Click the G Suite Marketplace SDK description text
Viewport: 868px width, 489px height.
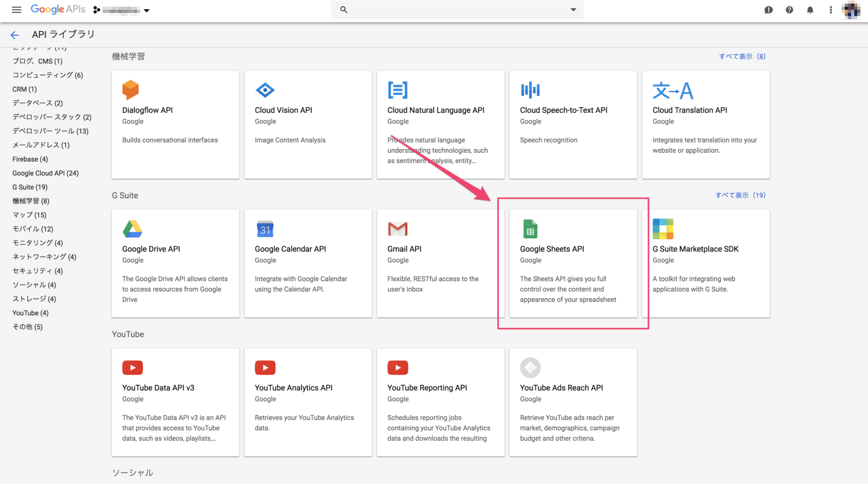694,284
